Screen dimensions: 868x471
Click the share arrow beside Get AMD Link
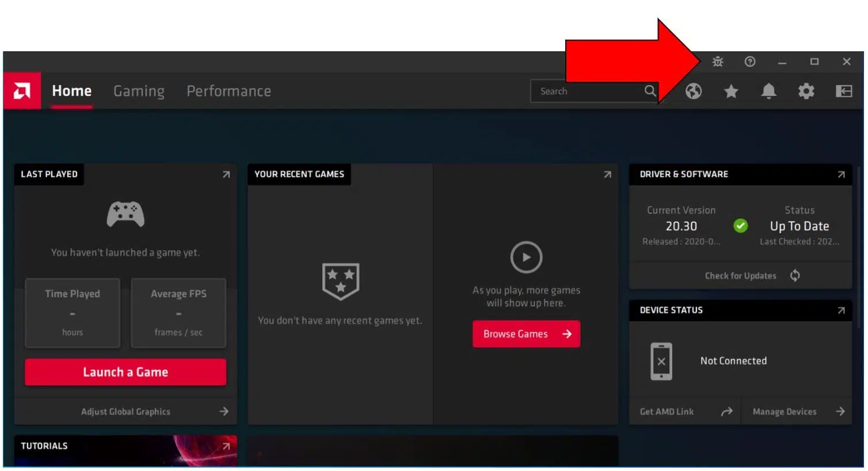pyautogui.click(x=727, y=411)
